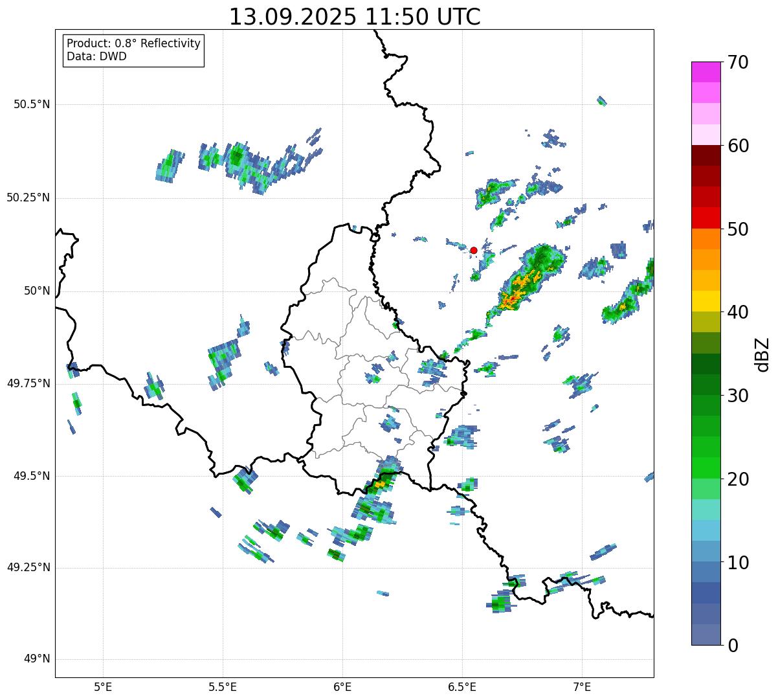The image size is (778, 700).
Task: Click the red radar station marker
Action: 474,250
